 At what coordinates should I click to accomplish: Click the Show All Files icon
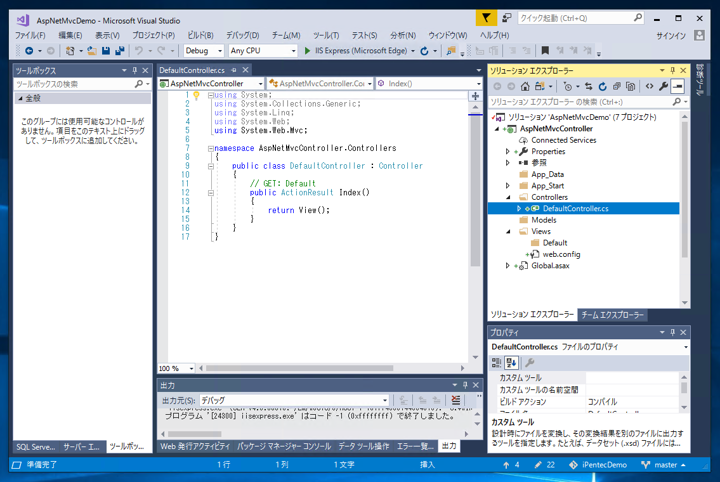(x=630, y=86)
